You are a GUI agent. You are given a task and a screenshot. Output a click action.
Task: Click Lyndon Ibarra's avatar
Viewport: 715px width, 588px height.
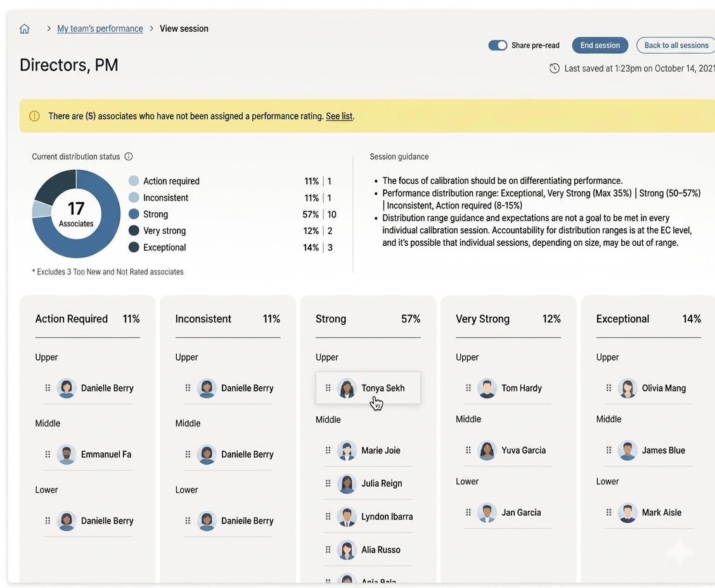347,517
